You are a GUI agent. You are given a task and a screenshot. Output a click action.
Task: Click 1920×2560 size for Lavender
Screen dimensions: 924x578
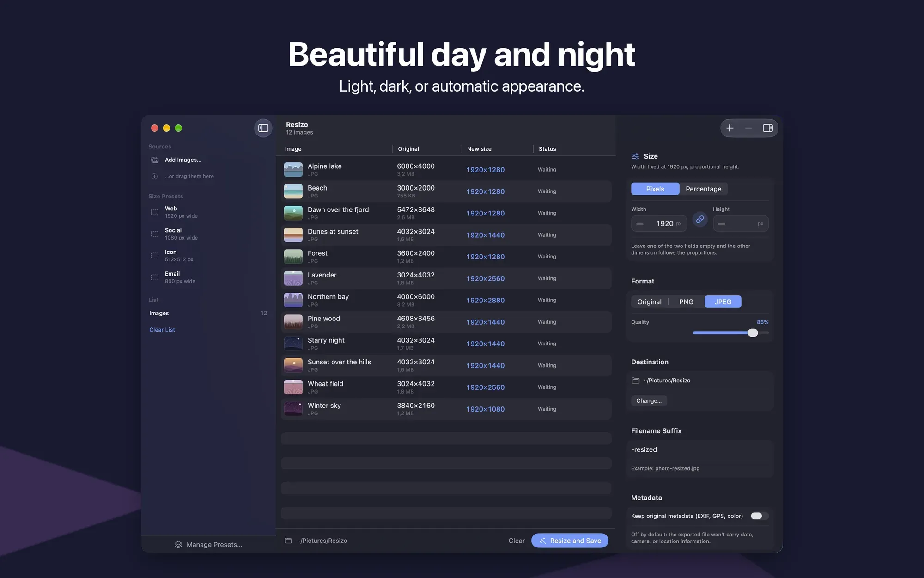[x=486, y=278]
